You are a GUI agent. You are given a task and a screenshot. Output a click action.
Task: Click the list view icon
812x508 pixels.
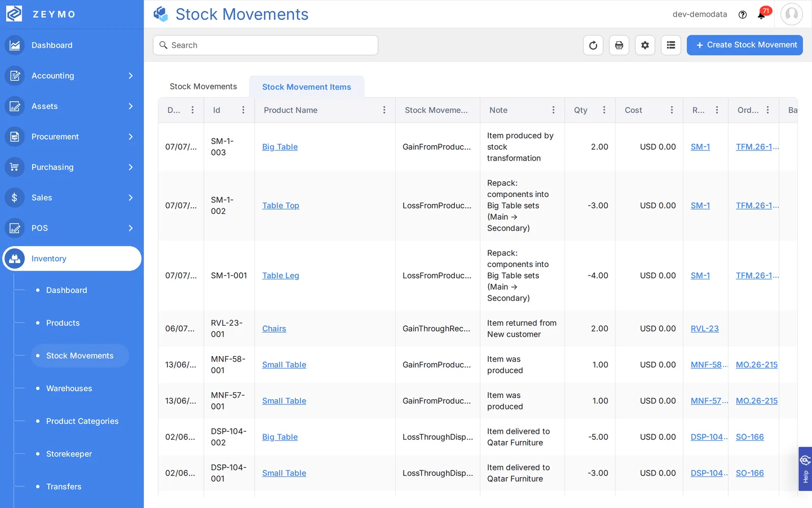[x=671, y=45]
